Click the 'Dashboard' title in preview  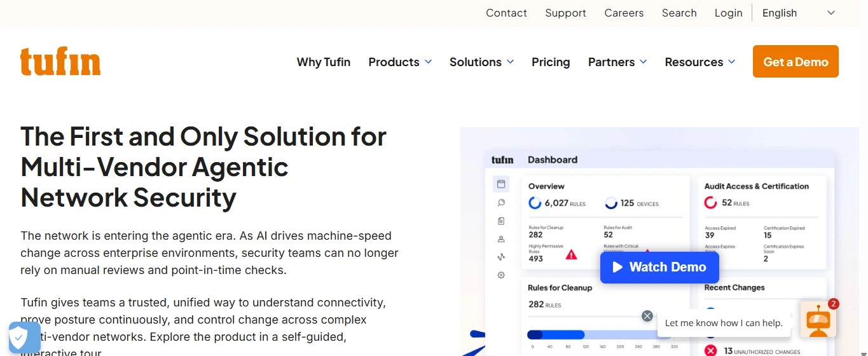point(553,160)
